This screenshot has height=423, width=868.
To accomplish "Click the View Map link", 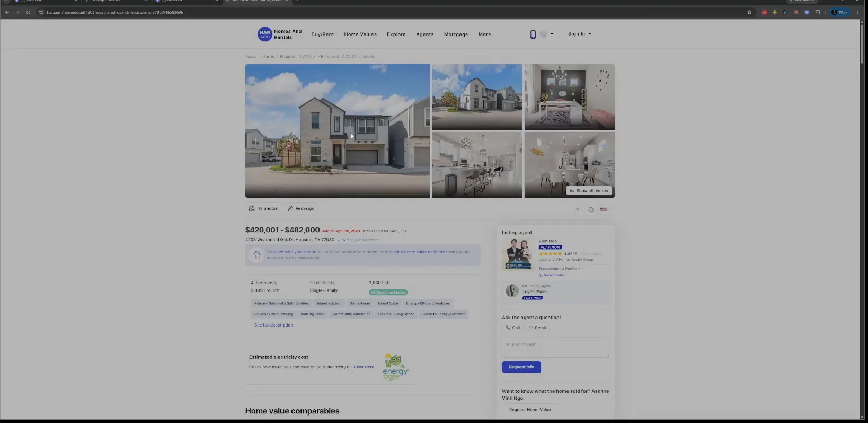I will coord(346,240).
